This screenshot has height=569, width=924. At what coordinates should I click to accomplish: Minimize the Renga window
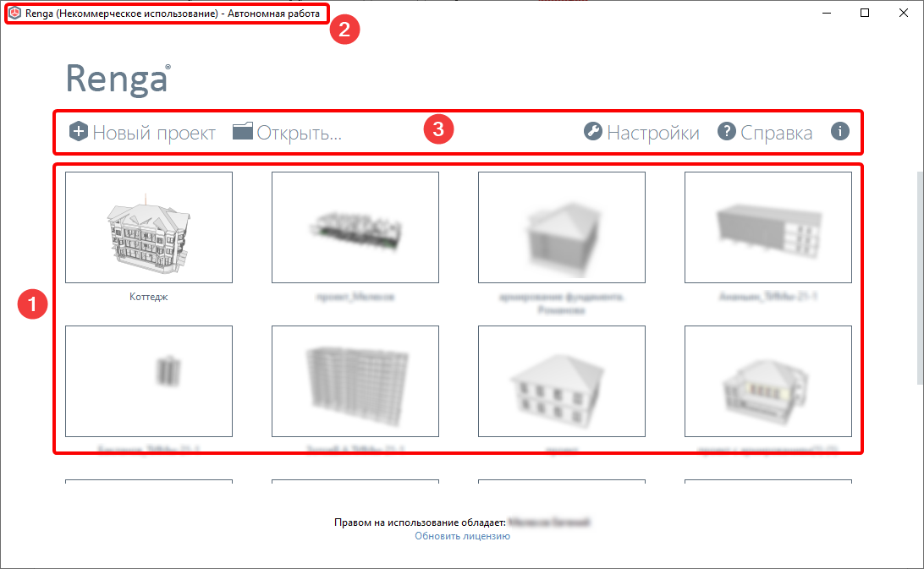pos(827,13)
